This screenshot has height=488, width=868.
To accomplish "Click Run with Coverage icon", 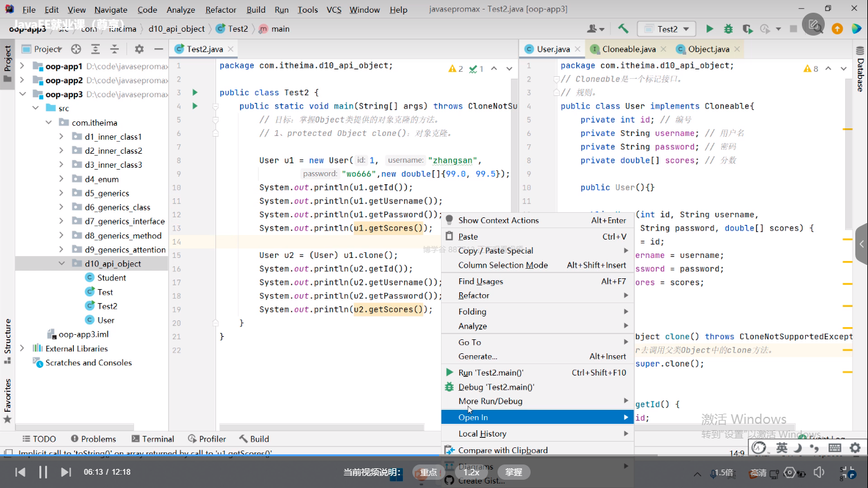I will [747, 29].
